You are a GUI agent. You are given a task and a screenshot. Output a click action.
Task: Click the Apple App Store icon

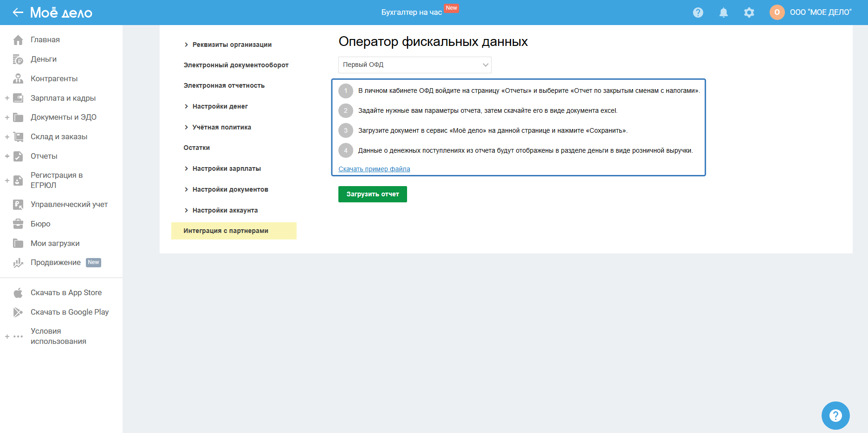click(18, 293)
